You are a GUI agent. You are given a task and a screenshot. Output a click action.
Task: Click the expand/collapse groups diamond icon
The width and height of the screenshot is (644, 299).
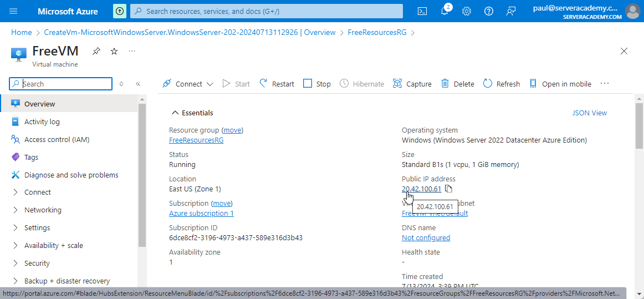pos(121,84)
